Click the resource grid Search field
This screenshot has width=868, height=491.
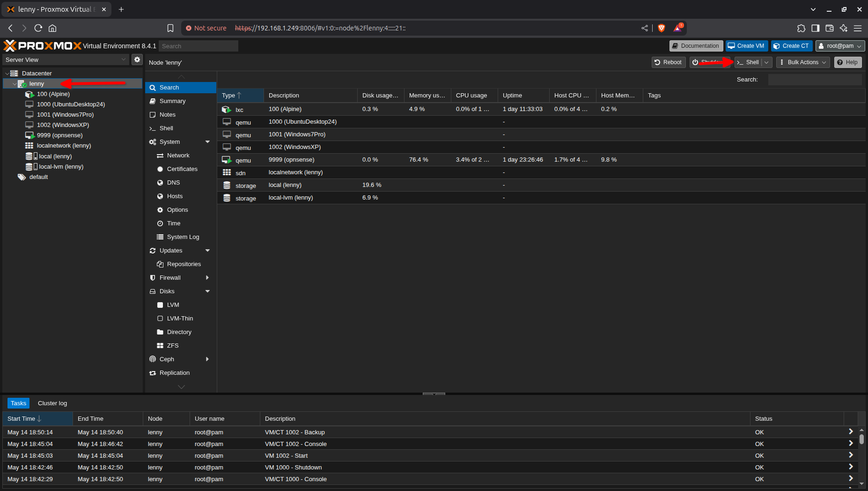click(x=815, y=80)
